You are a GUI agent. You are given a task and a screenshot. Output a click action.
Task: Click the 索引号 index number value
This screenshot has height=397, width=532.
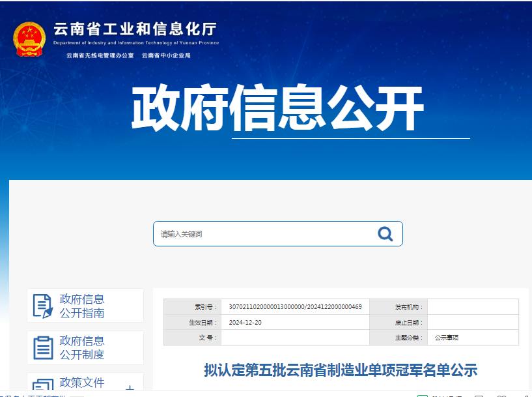click(x=295, y=306)
